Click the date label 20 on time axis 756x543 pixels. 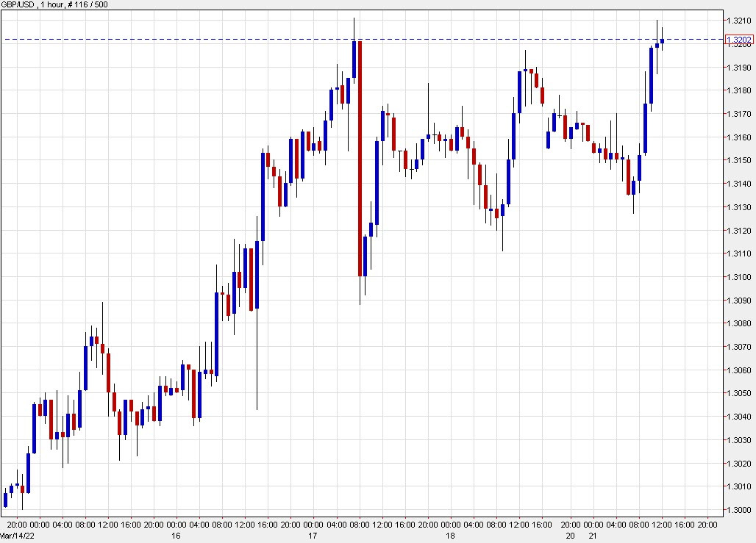[571, 536]
